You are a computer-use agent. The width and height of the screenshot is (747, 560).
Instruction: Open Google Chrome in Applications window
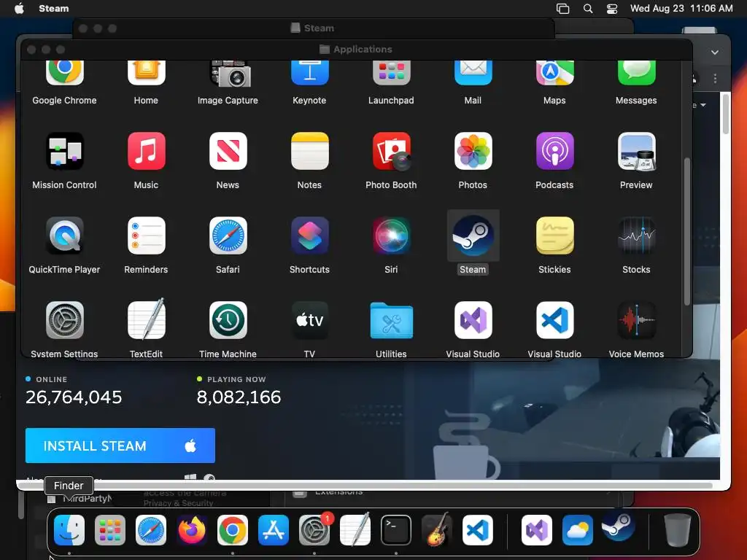pyautogui.click(x=64, y=72)
